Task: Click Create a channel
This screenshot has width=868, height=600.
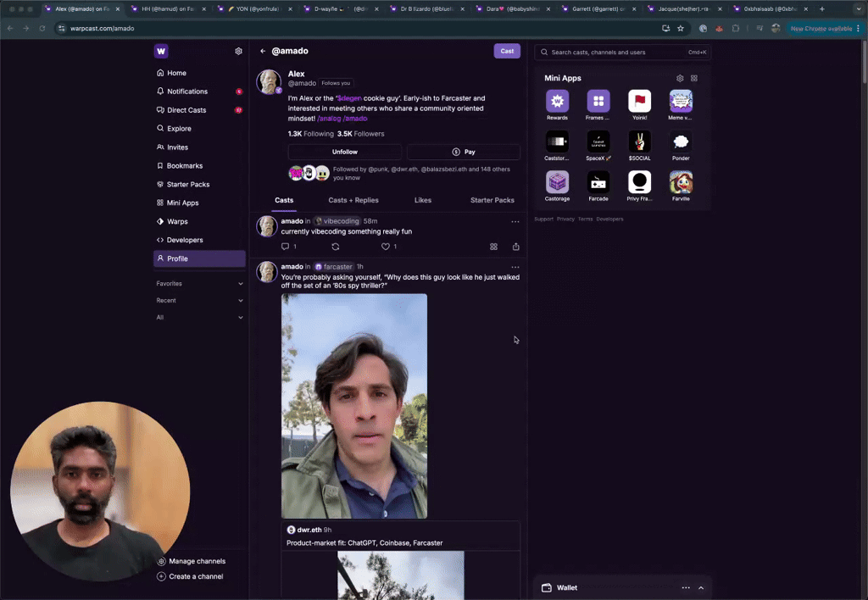Action: click(x=191, y=576)
